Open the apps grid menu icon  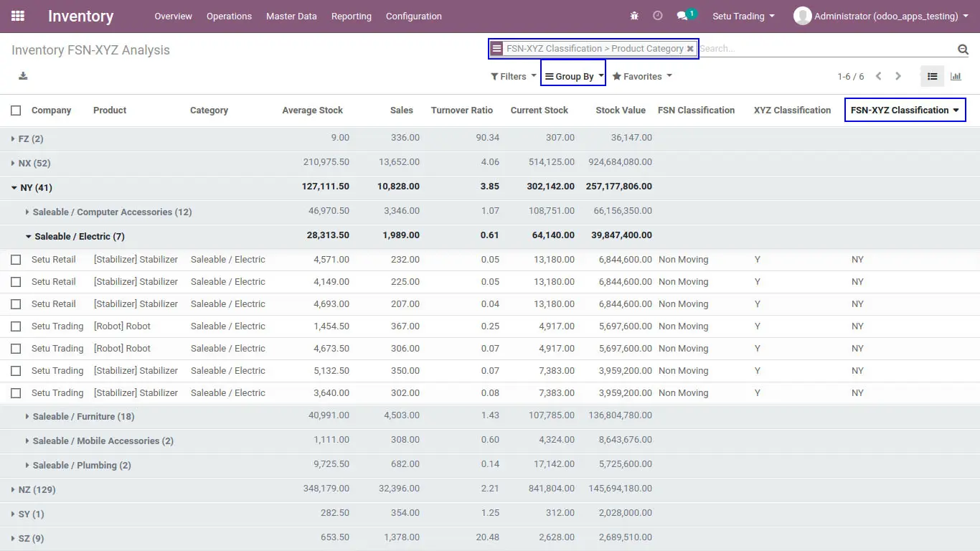18,16
